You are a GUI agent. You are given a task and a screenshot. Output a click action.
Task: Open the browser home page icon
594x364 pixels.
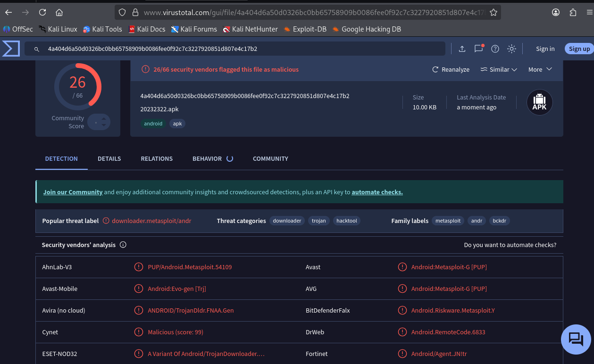59,12
